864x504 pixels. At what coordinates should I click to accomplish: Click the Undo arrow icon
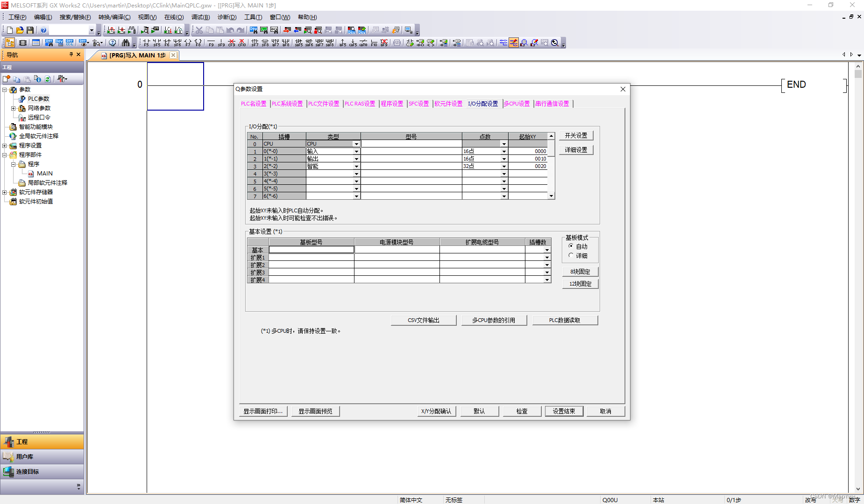(230, 30)
